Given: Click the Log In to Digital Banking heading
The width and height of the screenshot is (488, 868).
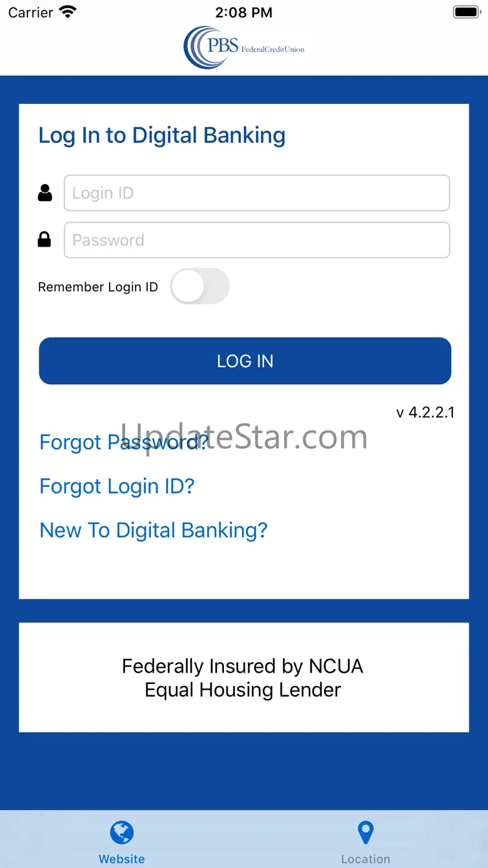Looking at the screenshot, I should point(162,135).
